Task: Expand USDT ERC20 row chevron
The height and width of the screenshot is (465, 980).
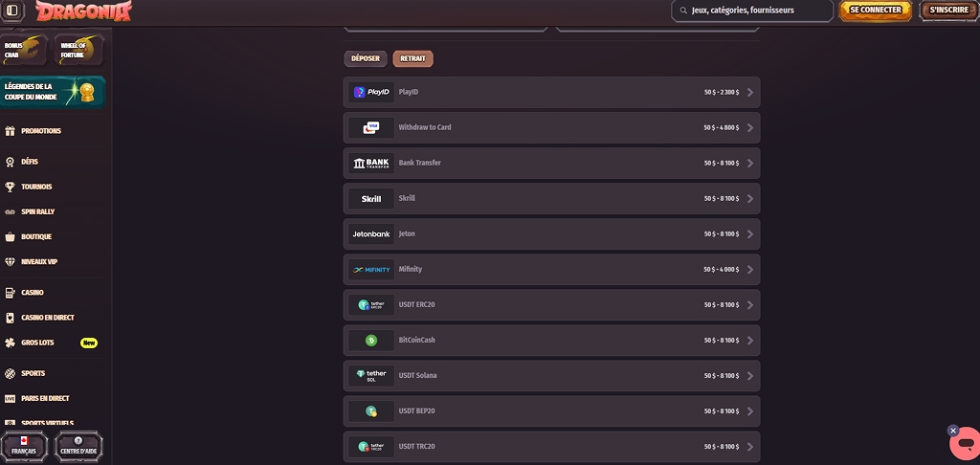Action: point(750,305)
